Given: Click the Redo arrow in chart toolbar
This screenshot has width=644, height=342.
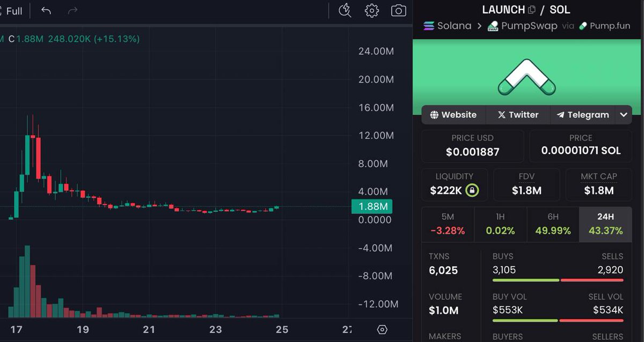Looking at the screenshot, I should point(72,11).
